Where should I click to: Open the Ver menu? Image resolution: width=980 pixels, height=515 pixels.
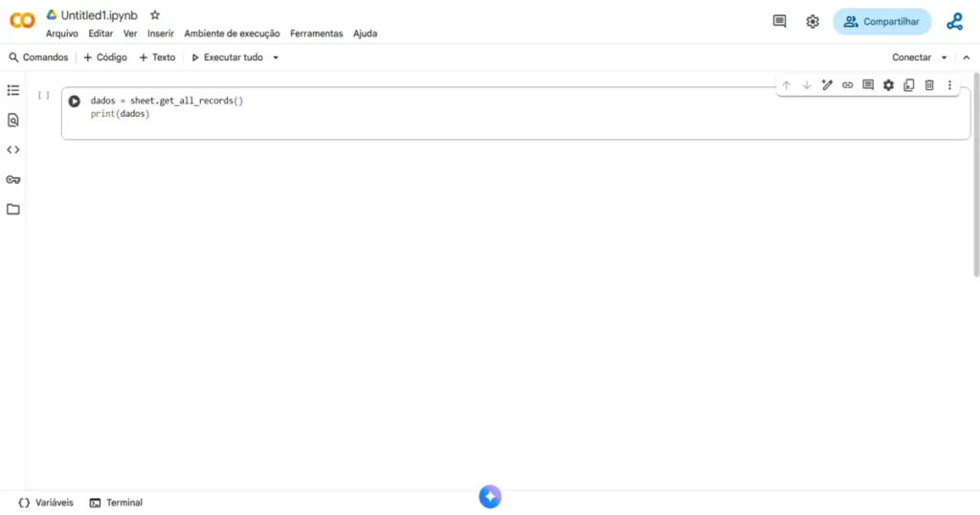point(130,34)
